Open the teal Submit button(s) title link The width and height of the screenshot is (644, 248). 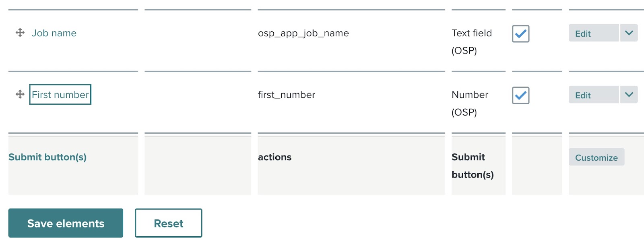pos(47,157)
